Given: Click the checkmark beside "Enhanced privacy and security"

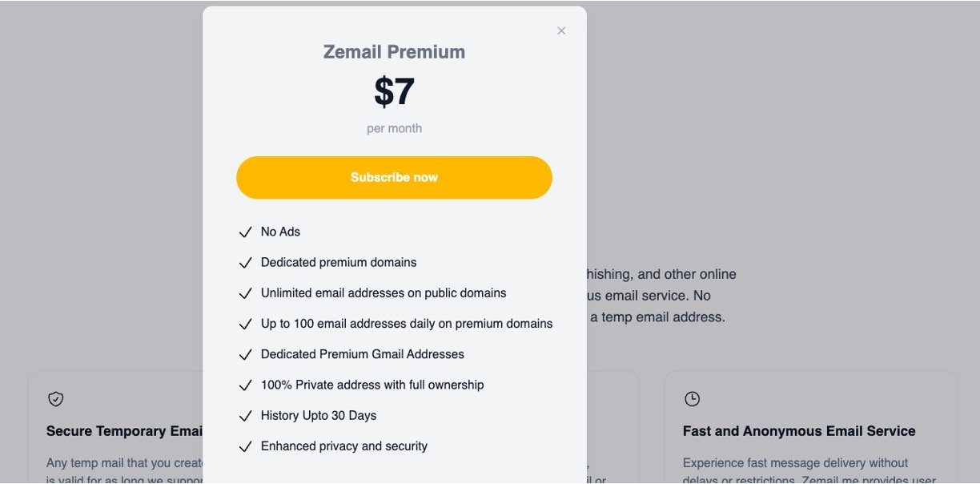Looking at the screenshot, I should coord(246,446).
